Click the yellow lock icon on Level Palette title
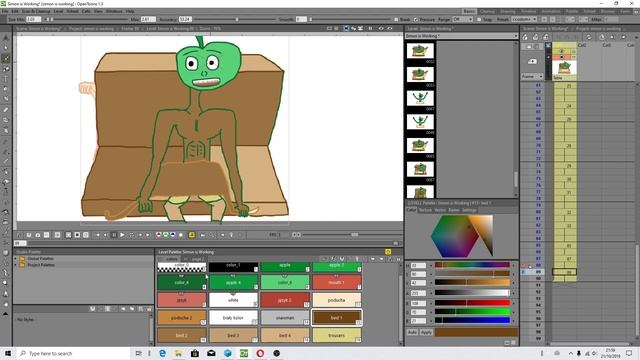Viewport: 640px width, 360px height. point(388,252)
